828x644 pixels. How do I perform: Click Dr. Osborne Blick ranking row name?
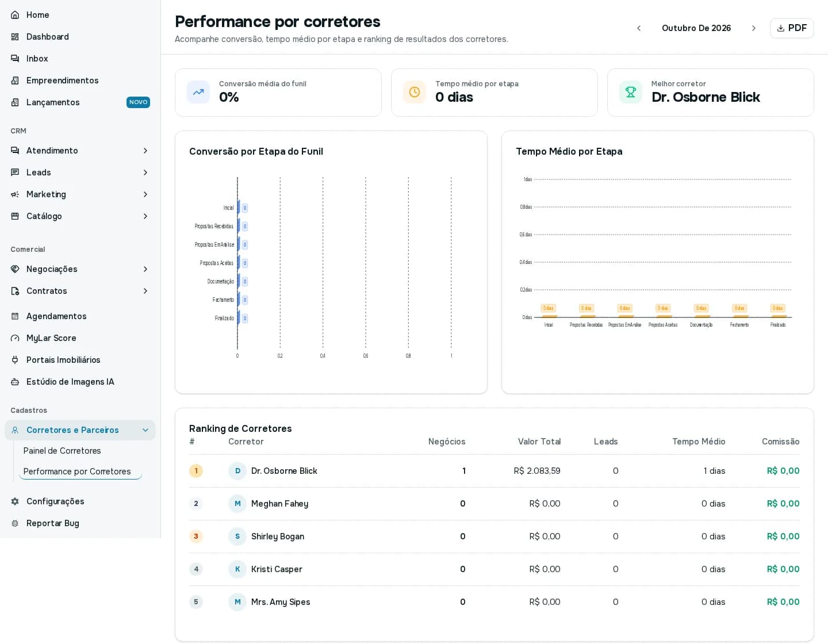[284, 471]
